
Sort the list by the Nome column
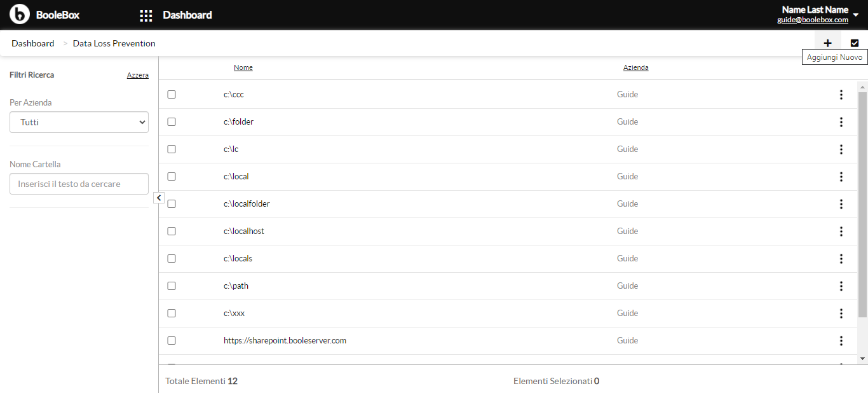pos(243,67)
